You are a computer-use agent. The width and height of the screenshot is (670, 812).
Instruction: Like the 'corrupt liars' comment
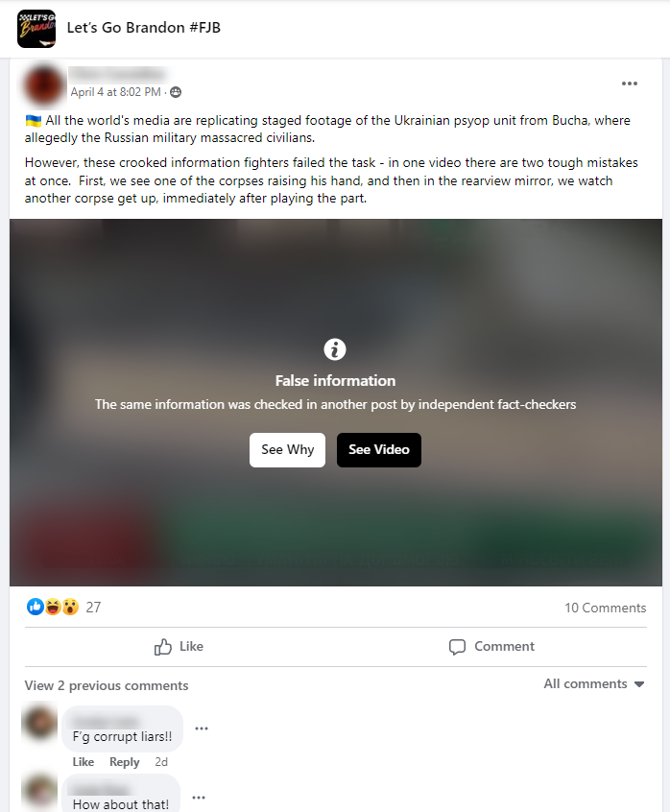(x=83, y=762)
